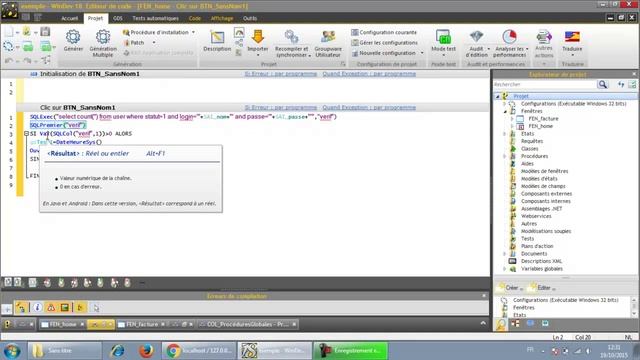This screenshot has height=360, width=640.
Task: Open Chrome localhost taskbar item
Action: pyautogui.click(x=200, y=351)
